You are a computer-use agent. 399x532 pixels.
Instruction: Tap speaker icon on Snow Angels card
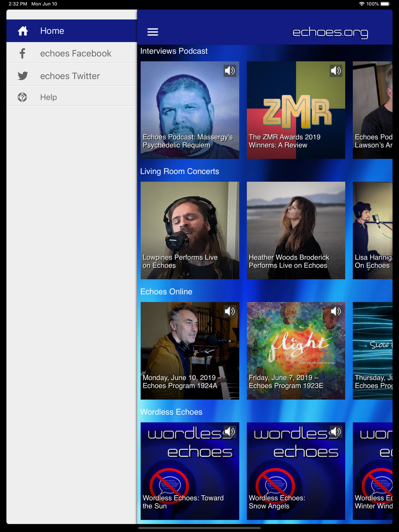tap(336, 432)
